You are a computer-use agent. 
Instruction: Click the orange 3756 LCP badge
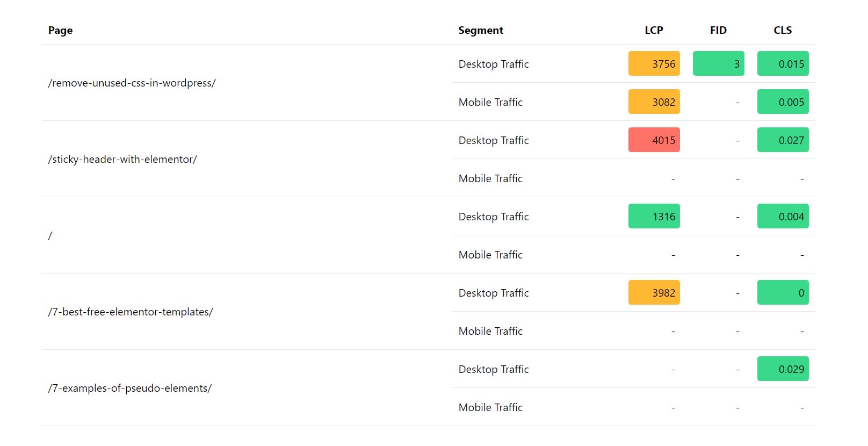(654, 63)
